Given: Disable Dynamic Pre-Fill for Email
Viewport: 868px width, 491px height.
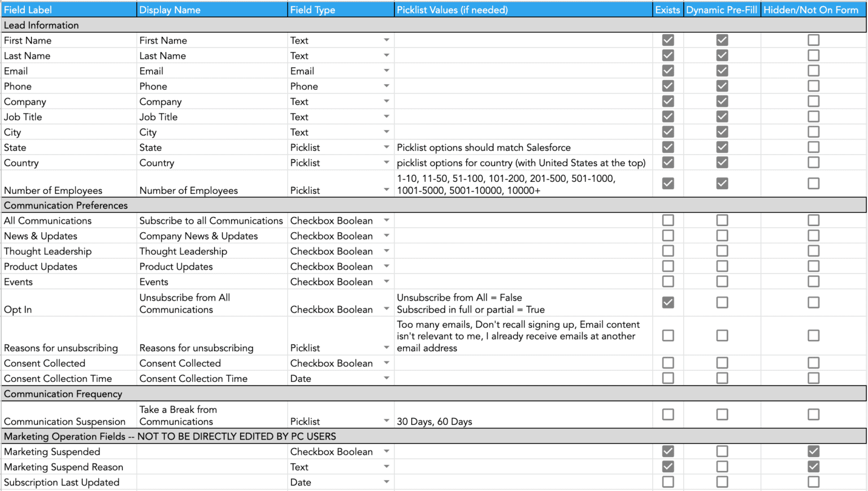Looking at the screenshot, I should 722,71.
